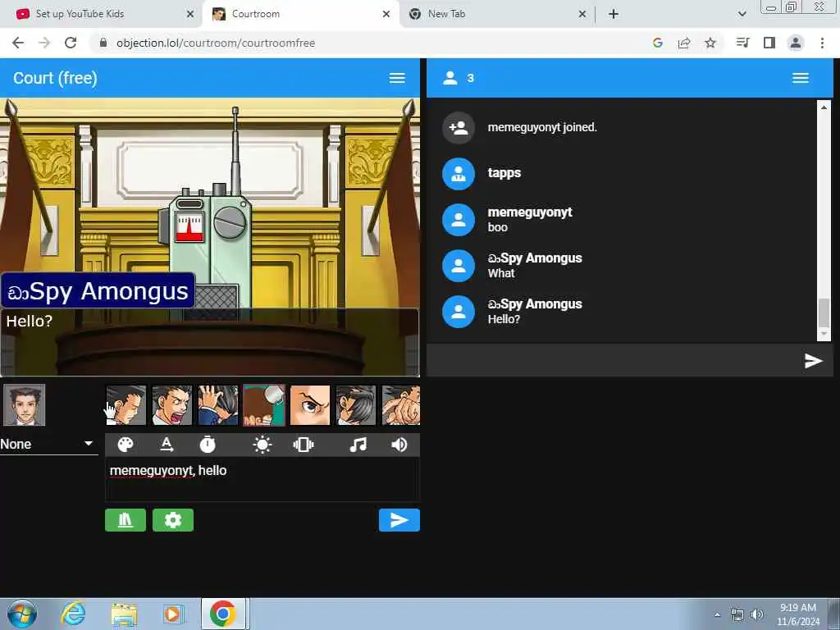This screenshot has width=840, height=630.
Task: Open the Chrome profile avatar
Action: coord(796,43)
